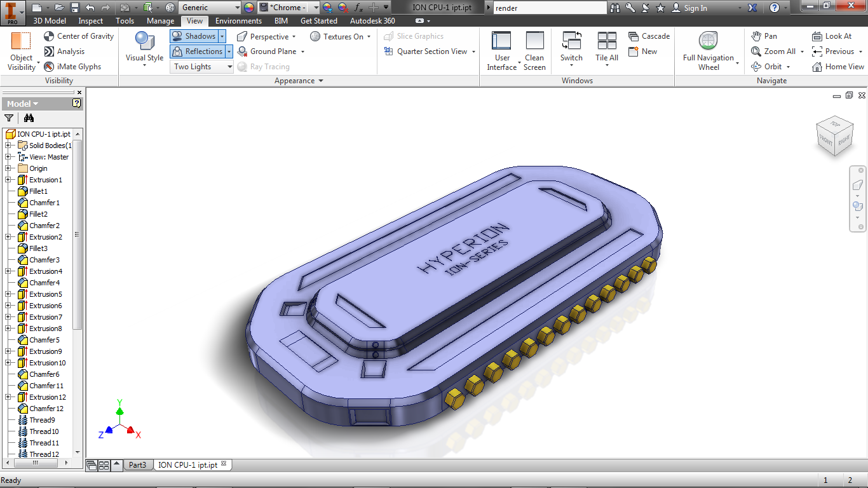Image resolution: width=868 pixels, height=488 pixels.
Task: Click the Object Visibility button
Action: click(22, 51)
